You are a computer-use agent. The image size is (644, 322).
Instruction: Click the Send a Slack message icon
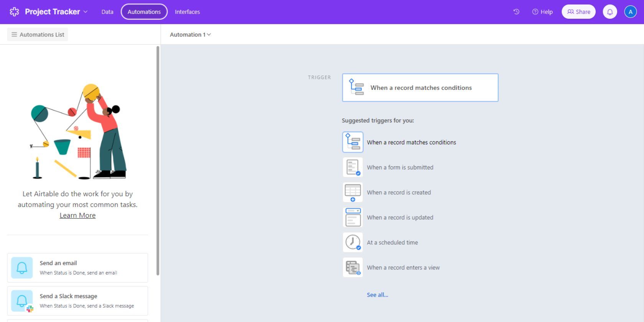(22, 301)
